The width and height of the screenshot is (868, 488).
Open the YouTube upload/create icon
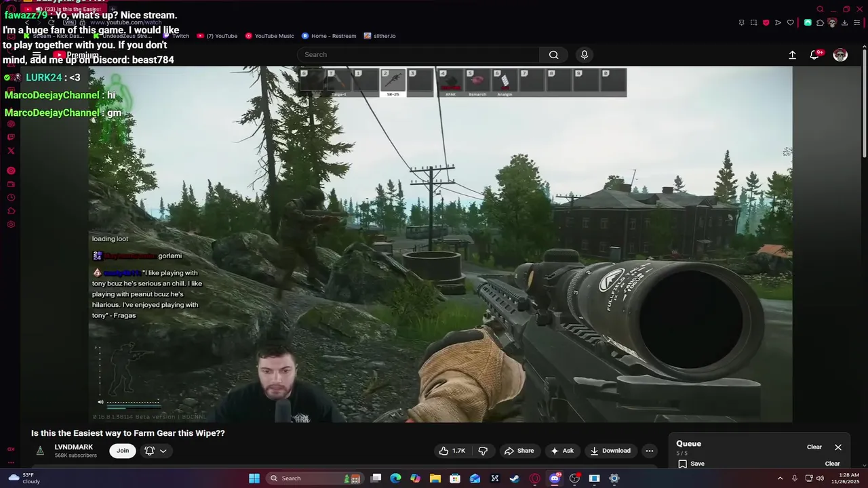792,55
